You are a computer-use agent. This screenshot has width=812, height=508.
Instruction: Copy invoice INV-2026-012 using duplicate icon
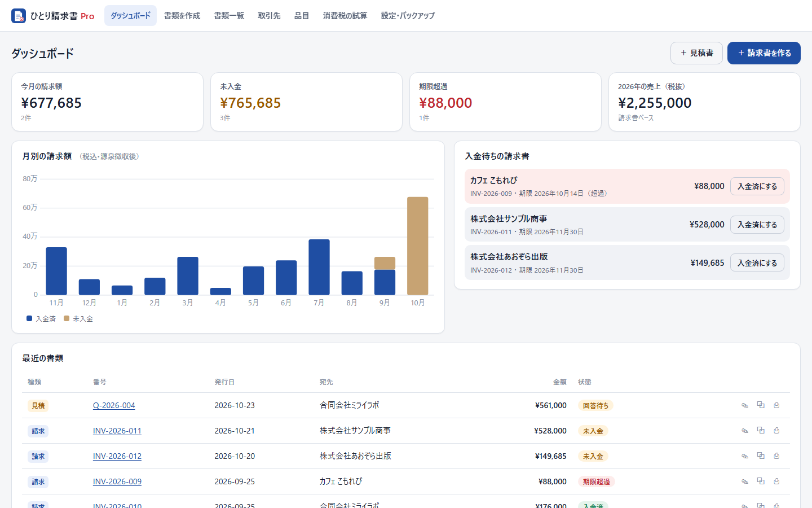pos(761,456)
